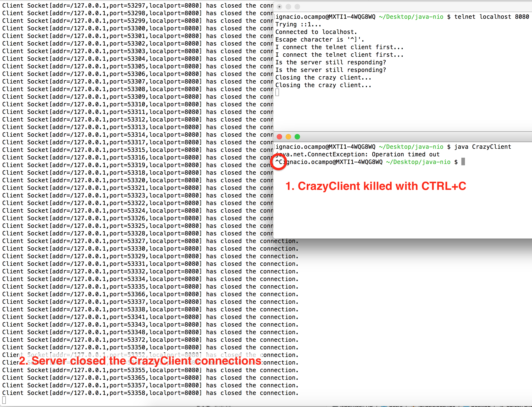Image resolution: width=532 pixels, height=407 pixels.
Task: Place cursor at the active shell prompt
Action: coord(463,162)
